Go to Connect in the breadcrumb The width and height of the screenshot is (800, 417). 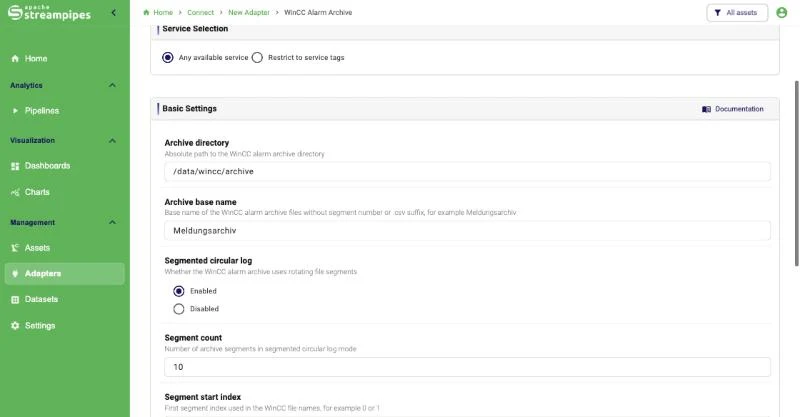(201, 13)
